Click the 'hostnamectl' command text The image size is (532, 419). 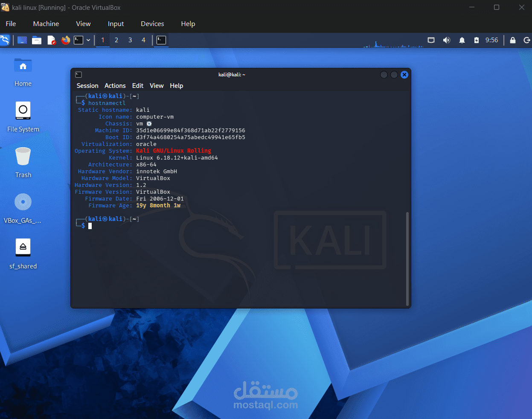tap(107, 103)
